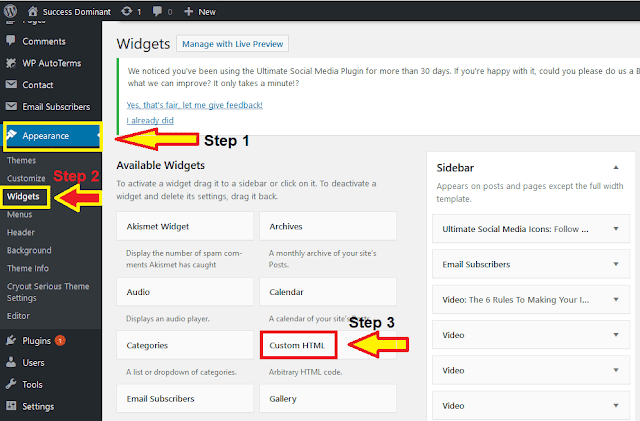Viewport: 640px width, 421px height.
Task: Collapse the Sidebar widget area arrow
Action: coord(616,167)
